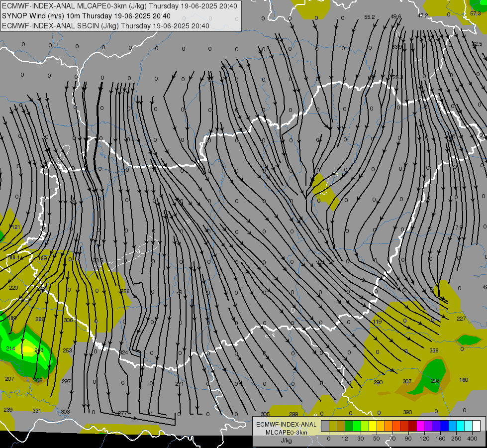Click the map value 290
Viewport: 487px width, 448px height.
378,382
